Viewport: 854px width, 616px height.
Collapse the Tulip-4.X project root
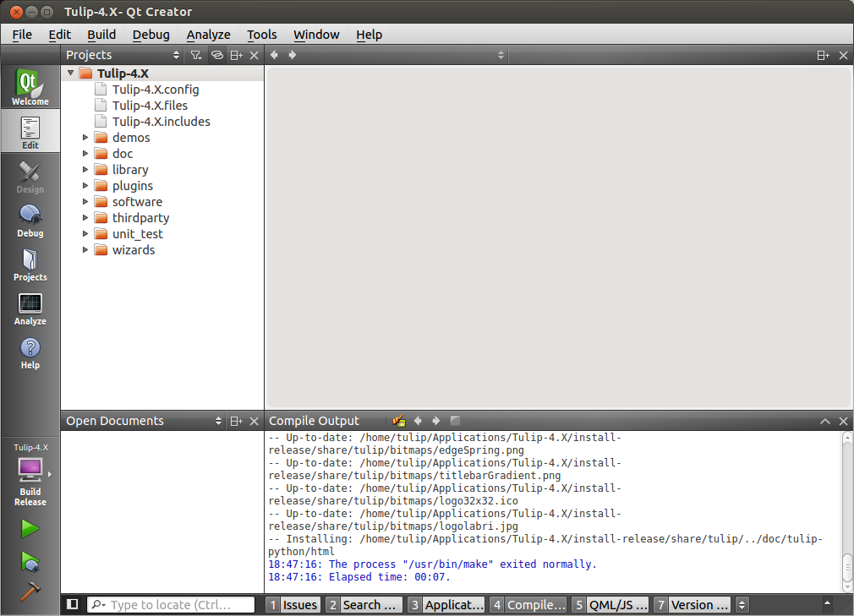tap(71, 73)
